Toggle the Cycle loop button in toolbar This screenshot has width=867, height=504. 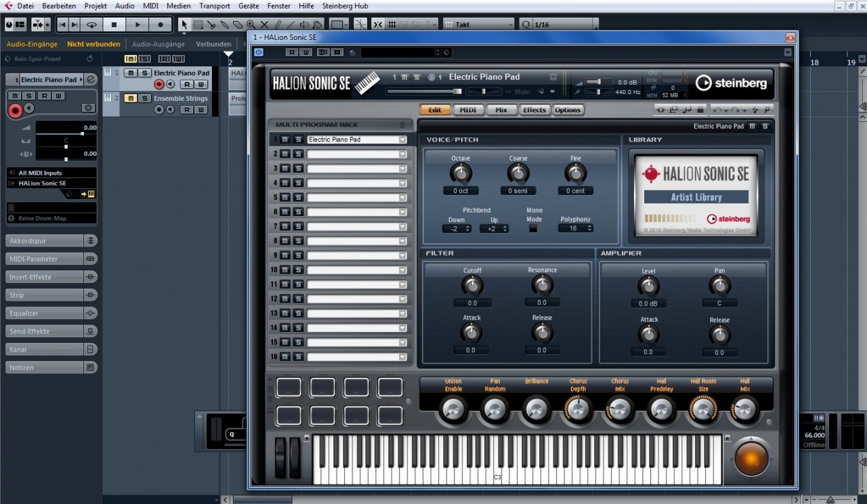click(91, 24)
